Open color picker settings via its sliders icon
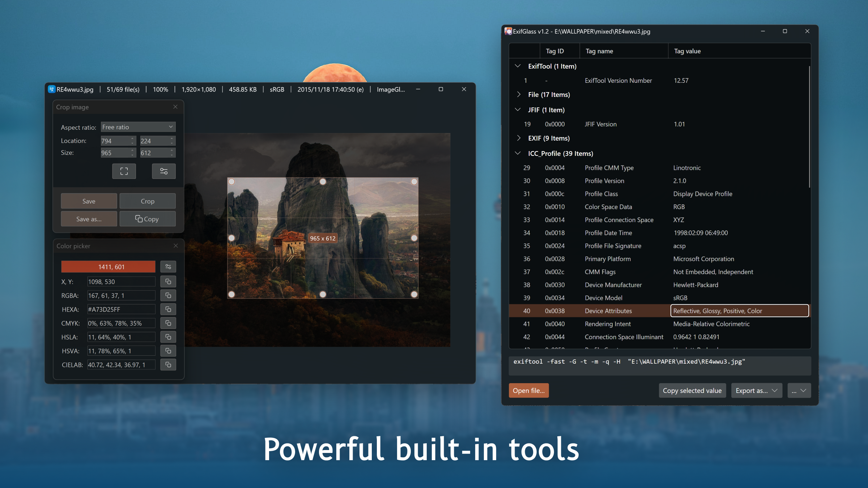Screen dimensions: 868x488 [x=168, y=266]
